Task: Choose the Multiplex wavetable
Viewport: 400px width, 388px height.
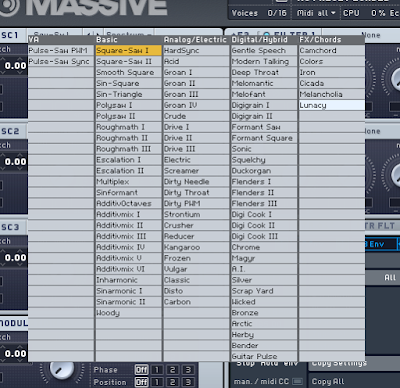Action: 128,182
